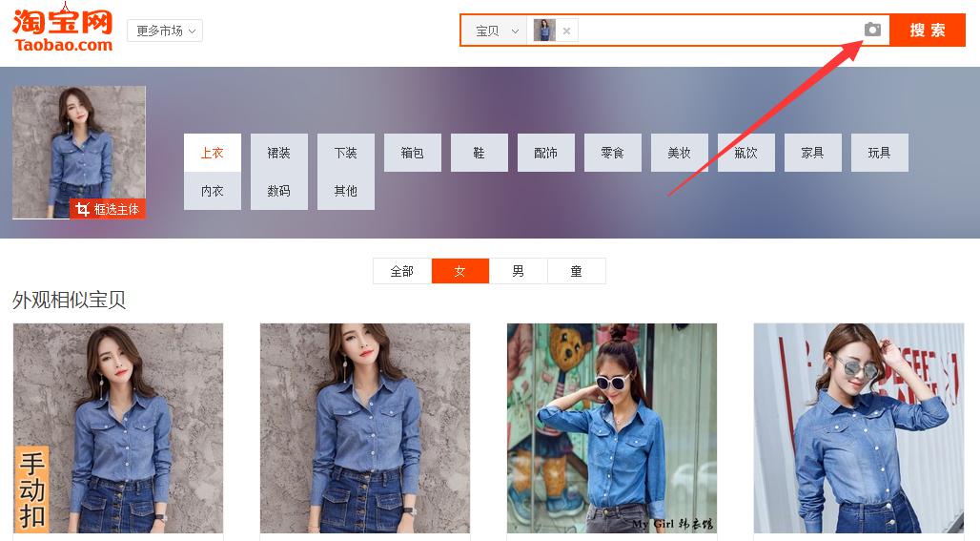Remove the uploaded image from search box

566,31
